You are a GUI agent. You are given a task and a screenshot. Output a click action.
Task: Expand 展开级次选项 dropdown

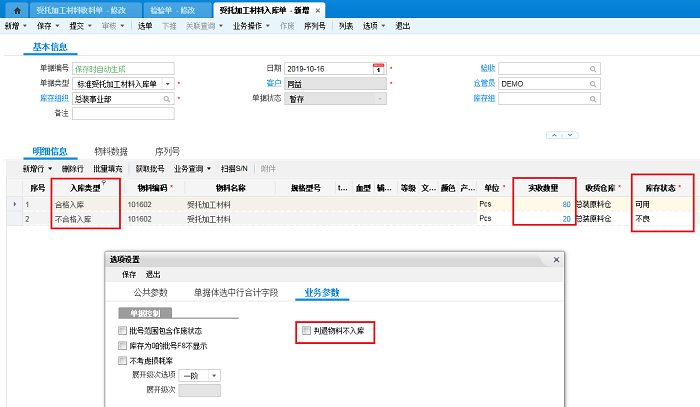(214, 375)
